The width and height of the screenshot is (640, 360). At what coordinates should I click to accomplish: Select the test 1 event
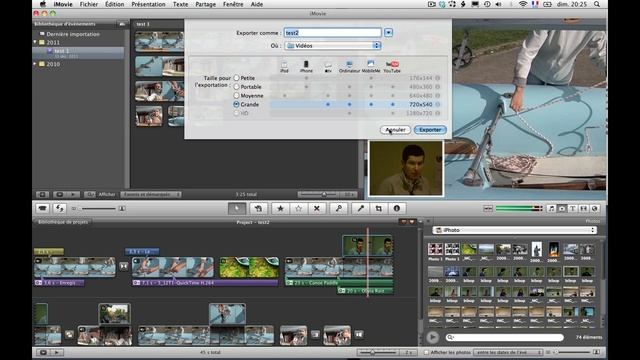pos(79,53)
